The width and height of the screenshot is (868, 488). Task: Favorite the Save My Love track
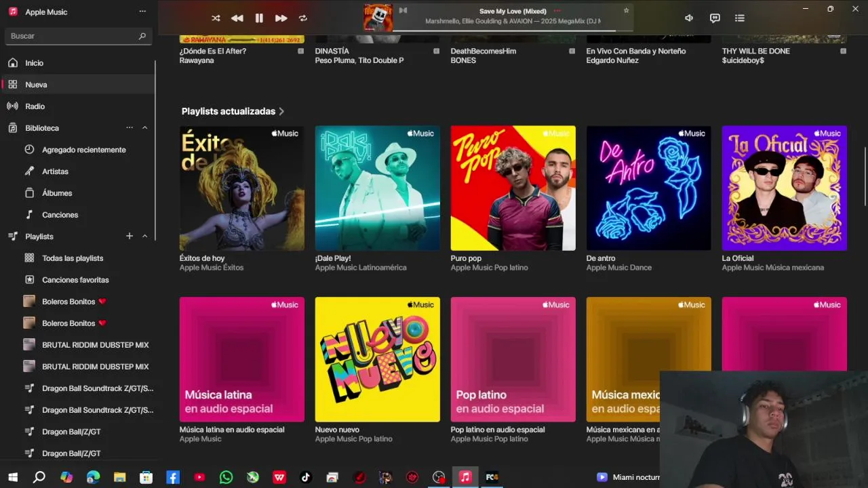[626, 10]
